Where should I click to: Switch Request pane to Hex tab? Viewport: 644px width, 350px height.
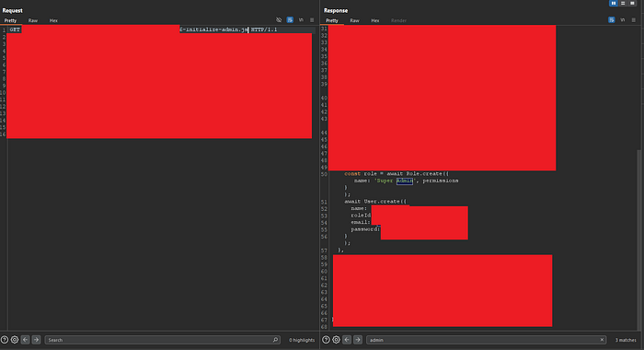(53, 20)
